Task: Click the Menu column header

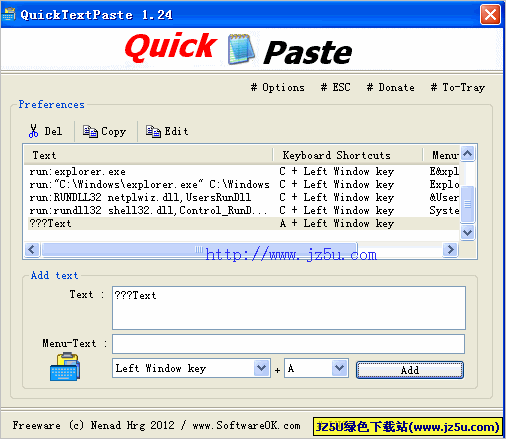Action: 442,155
